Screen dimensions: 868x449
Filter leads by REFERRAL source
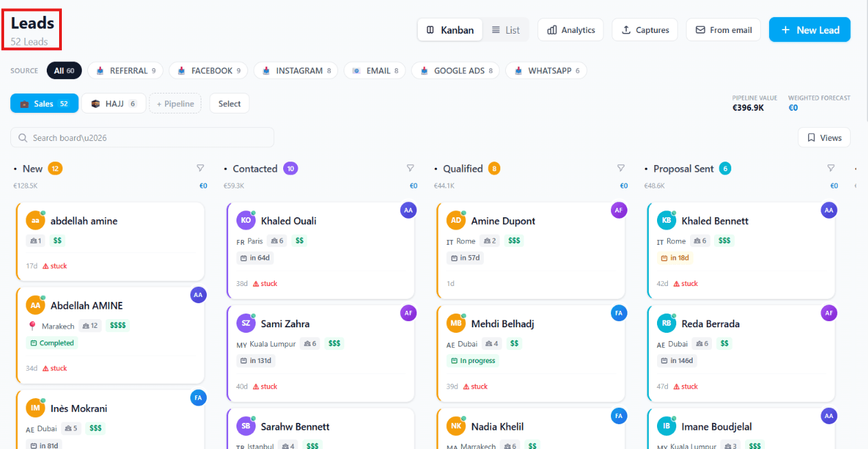[x=125, y=71]
